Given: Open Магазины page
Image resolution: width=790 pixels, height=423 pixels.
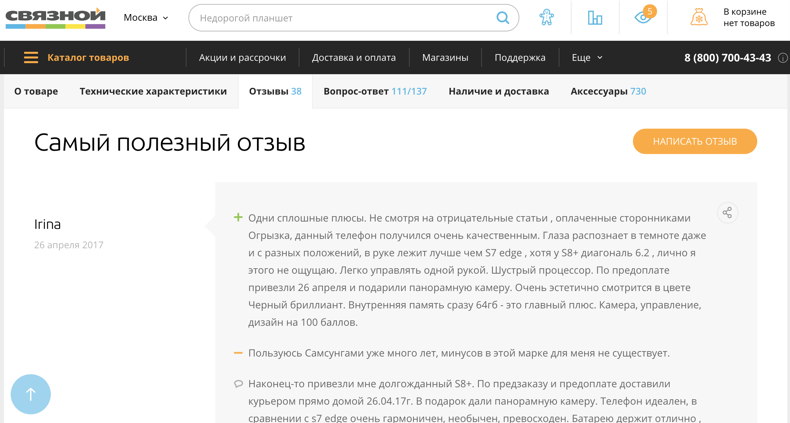Looking at the screenshot, I should [445, 57].
